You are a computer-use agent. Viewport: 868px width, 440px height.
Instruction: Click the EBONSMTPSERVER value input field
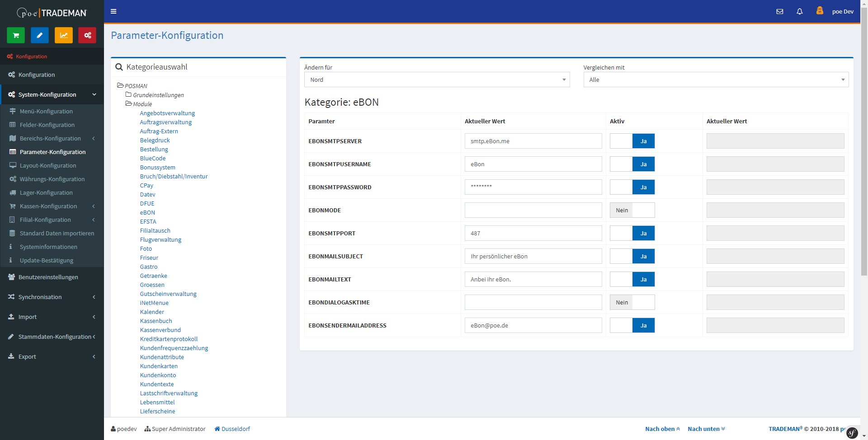pos(533,141)
